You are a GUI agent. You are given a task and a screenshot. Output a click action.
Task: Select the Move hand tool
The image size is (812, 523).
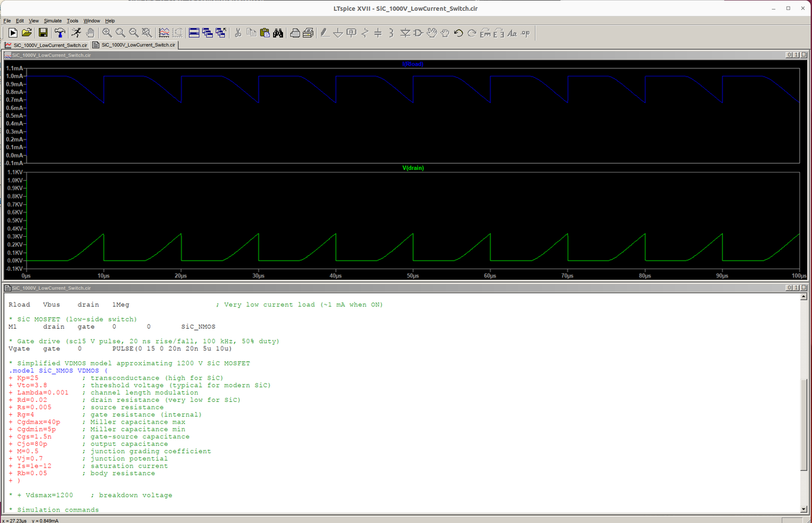[432, 33]
